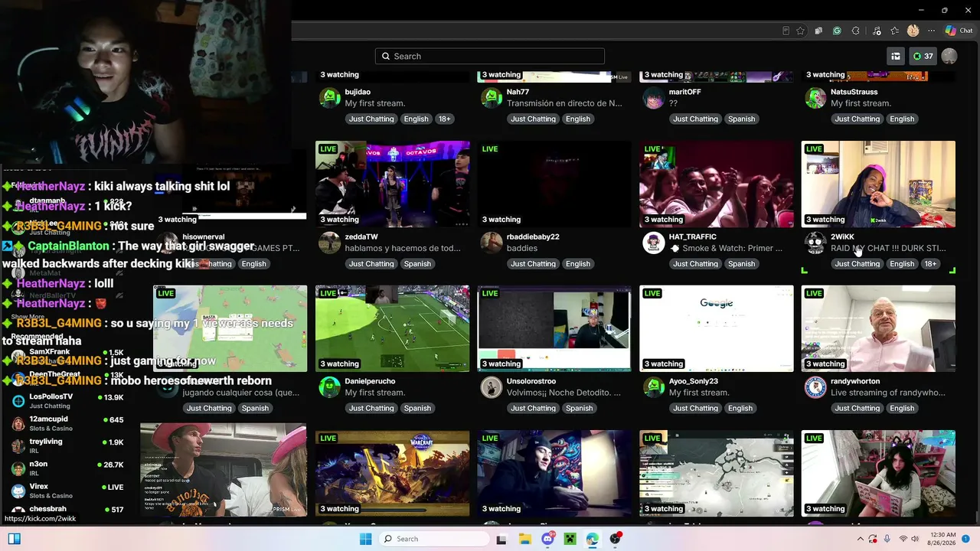Open randywhorton's stream thumbnail
Viewport: 980px width, 551px height.
pos(878,328)
